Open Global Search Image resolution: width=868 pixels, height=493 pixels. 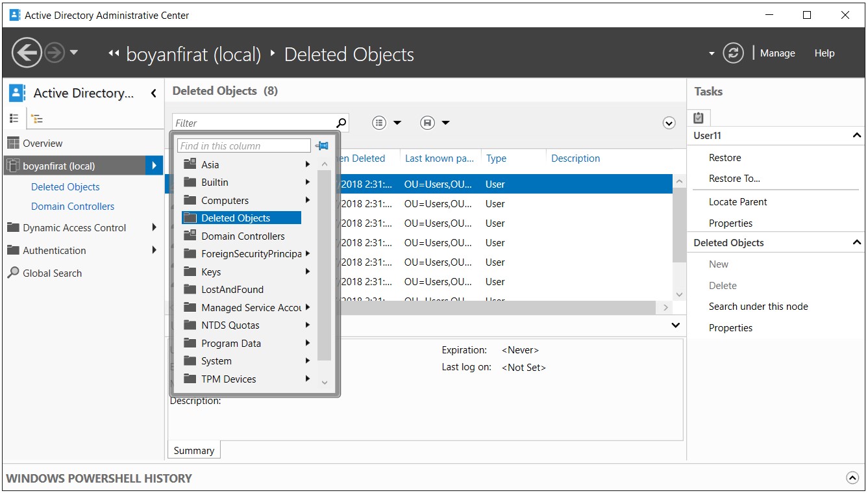52,273
